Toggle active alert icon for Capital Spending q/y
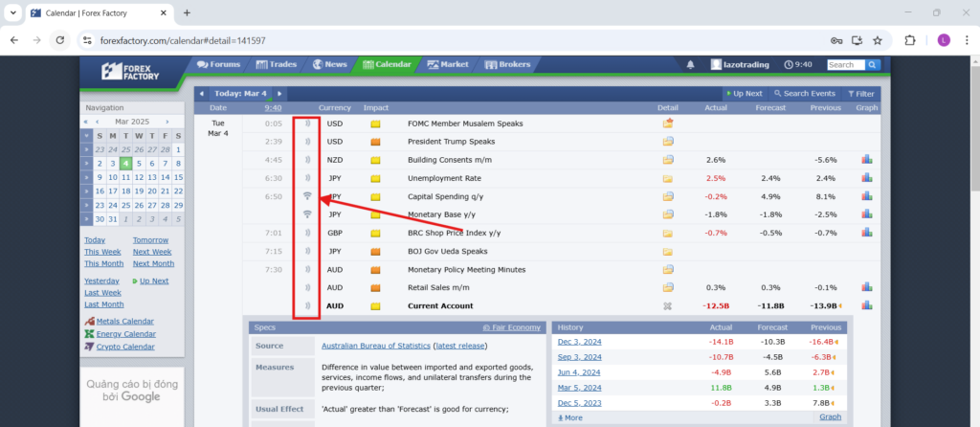 [307, 195]
